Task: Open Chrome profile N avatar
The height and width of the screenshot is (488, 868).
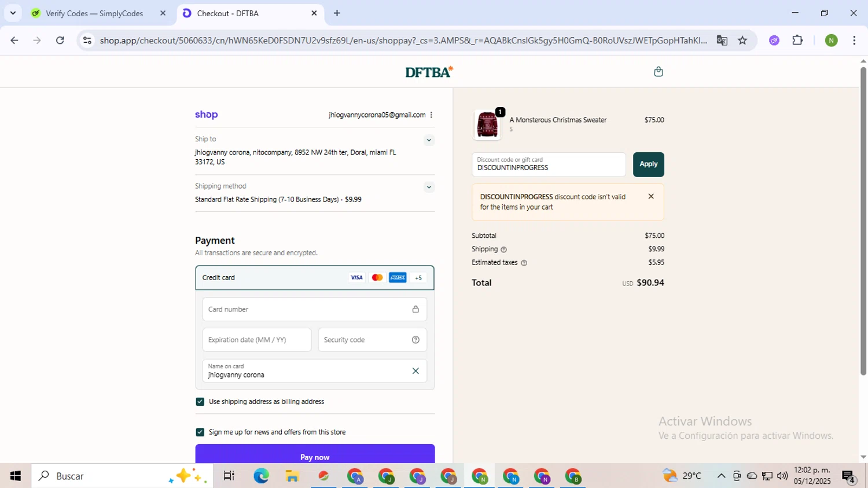Action: (x=831, y=40)
